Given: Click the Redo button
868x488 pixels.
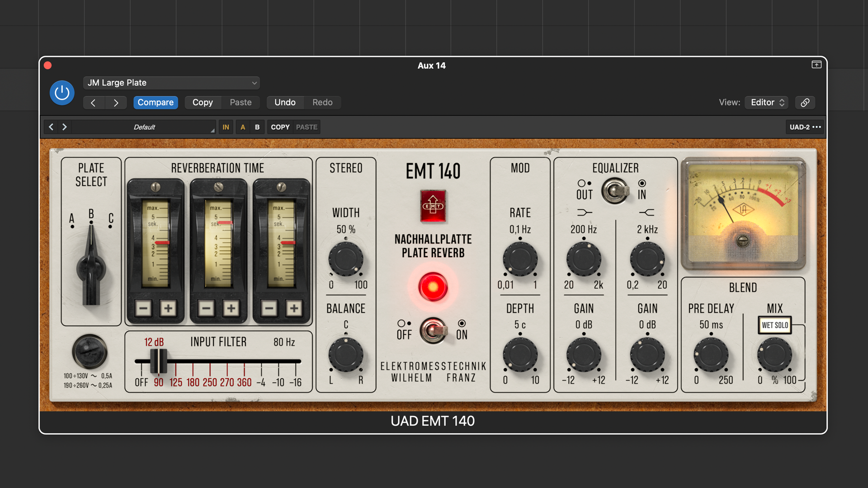Looking at the screenshot, I should (322, 103).
